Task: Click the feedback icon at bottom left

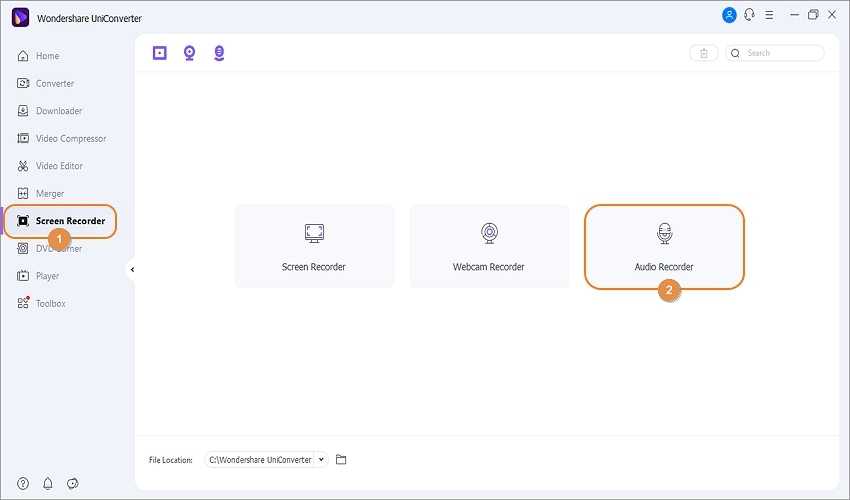Action: pos(72,484)
